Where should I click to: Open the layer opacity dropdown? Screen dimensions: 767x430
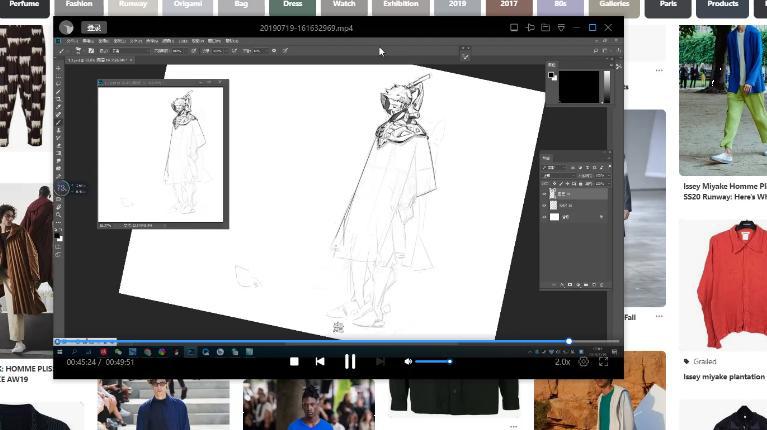pos(602,176)
